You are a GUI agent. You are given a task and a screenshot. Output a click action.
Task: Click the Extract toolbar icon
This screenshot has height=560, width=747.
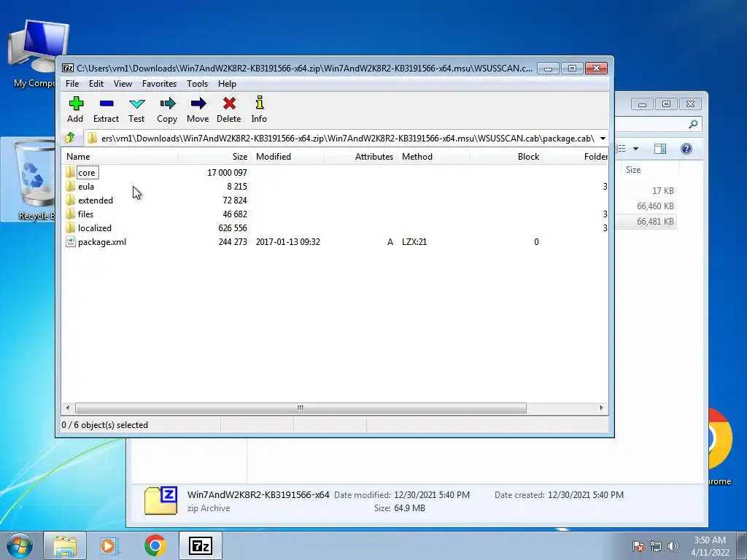(107, 104)
